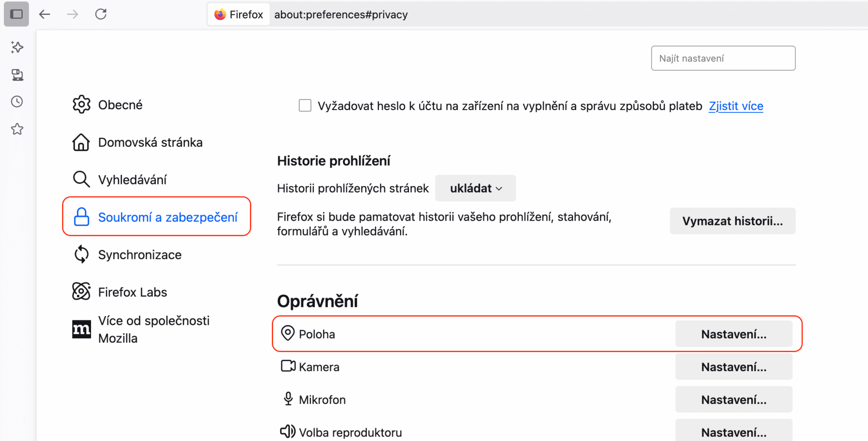868x441 pixels.
Task: Open Vyhledávání settings category
Action: tap(132, 180)
